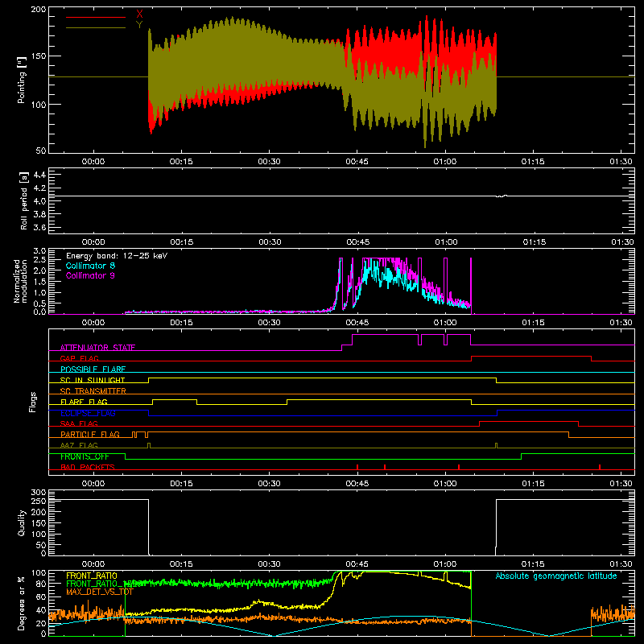Click the 4.4 tick on the Roll period axis
The height and width of the screenshot is (644, 644).
pos(39,175)
